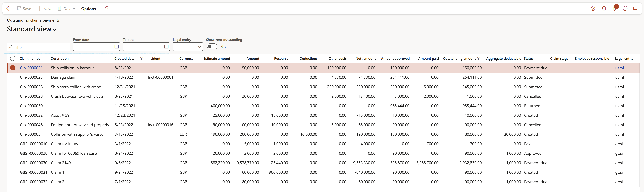Screen dimensions: 644x192
Task: Open the To date calendar picker
Action: 166,47
